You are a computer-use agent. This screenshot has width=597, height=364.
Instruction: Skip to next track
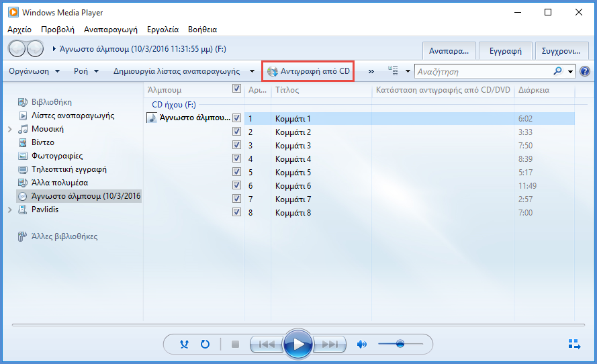[x=330, y=345]
